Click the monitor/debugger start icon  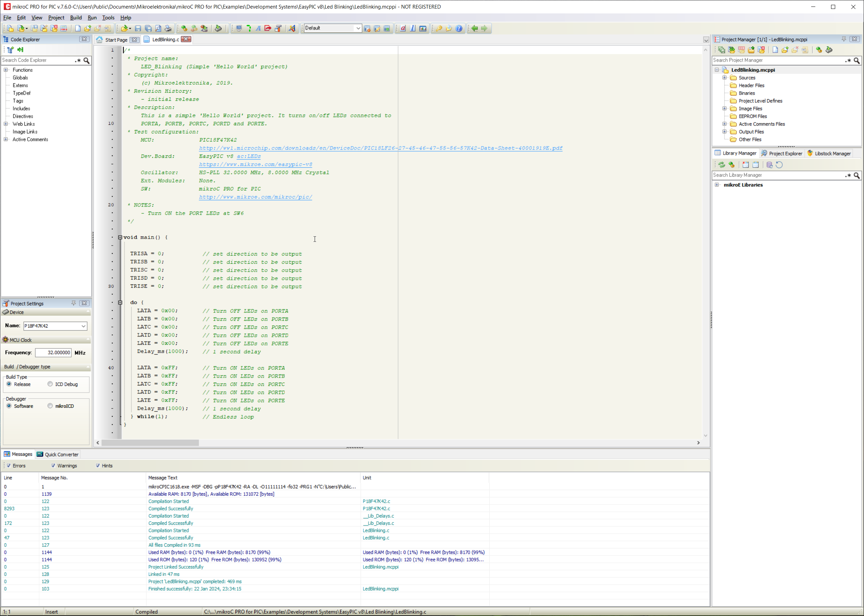239,28
